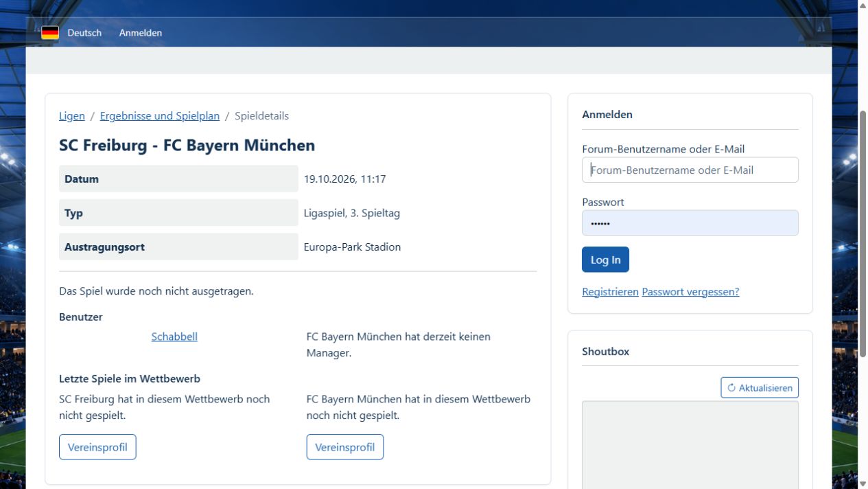This screenshot has width=868, height=489.
Task: Click the match date 19.10.2026, 11:17
Action: click(345, 179)
